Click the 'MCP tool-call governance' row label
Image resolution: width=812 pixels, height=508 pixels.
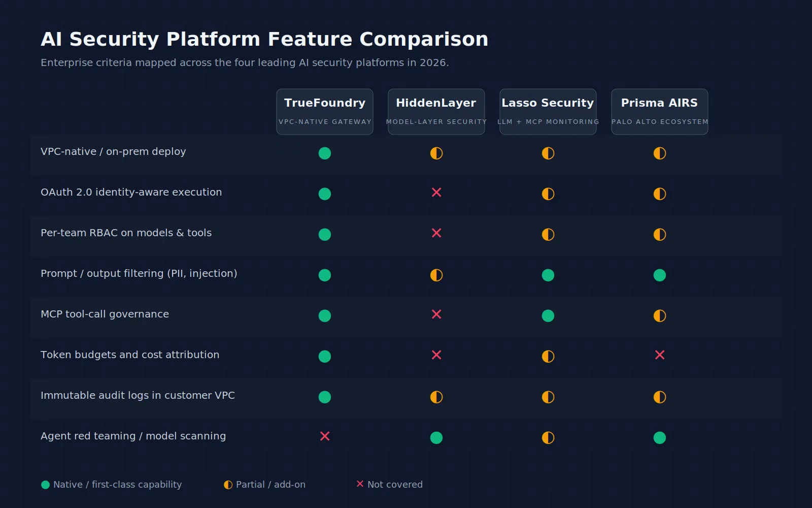click(105, 314)
